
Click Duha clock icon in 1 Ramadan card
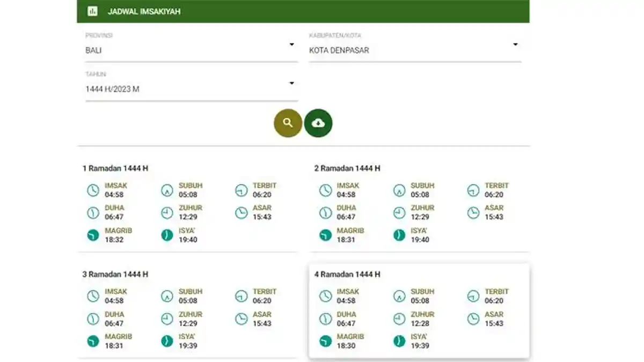93,213
